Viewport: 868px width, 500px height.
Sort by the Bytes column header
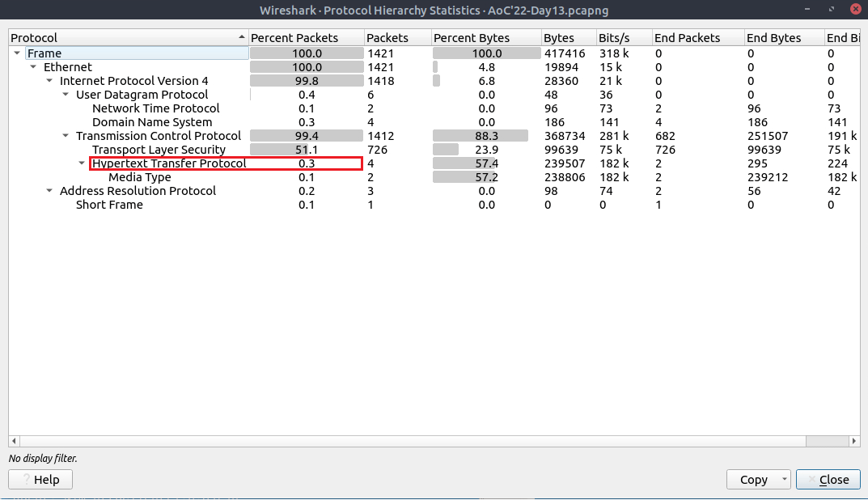click(x=569, y=38)
